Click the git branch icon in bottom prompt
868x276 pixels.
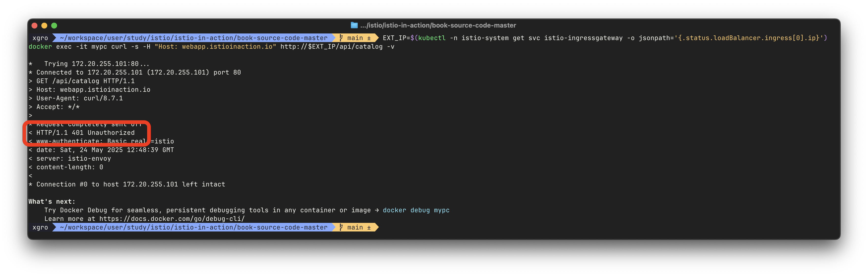tap(341, 227)
